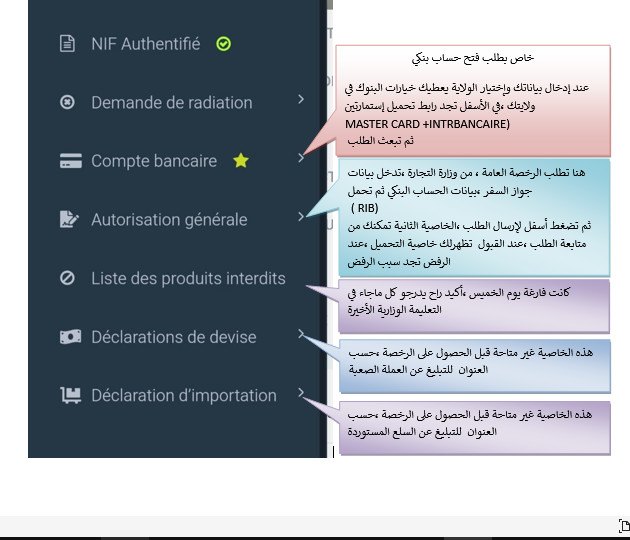Open Déclaration d'importation entry
This screenshot has height=540, width=630.
click(184, 396)
